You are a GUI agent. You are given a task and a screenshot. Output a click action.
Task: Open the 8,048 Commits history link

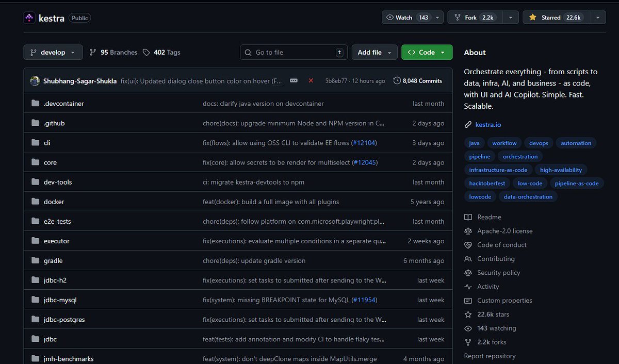point(418,81)
